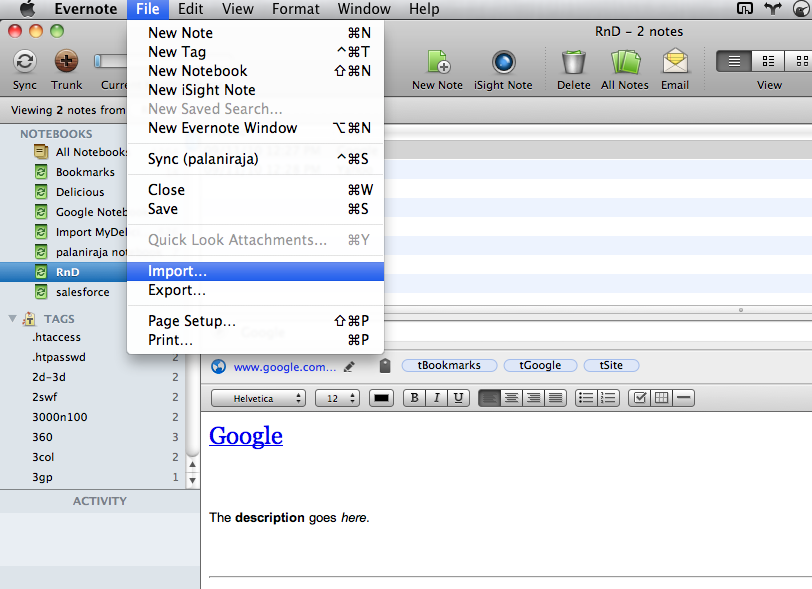Insert a table into the note

coord(661,398)
